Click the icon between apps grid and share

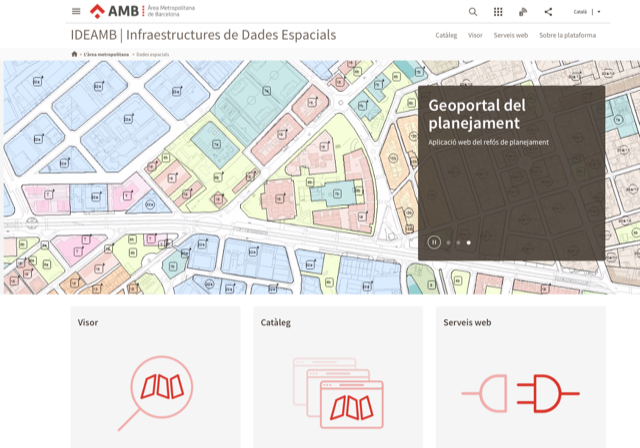click(523, 12)
